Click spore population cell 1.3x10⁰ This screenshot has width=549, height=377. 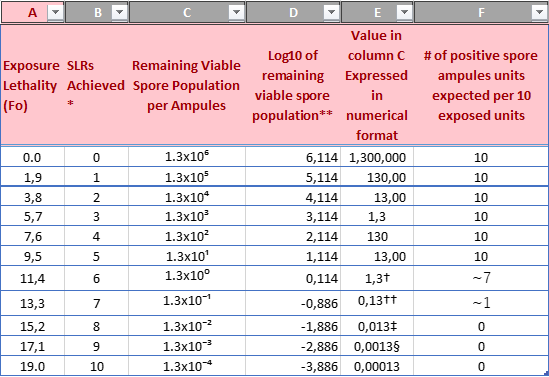187,279
